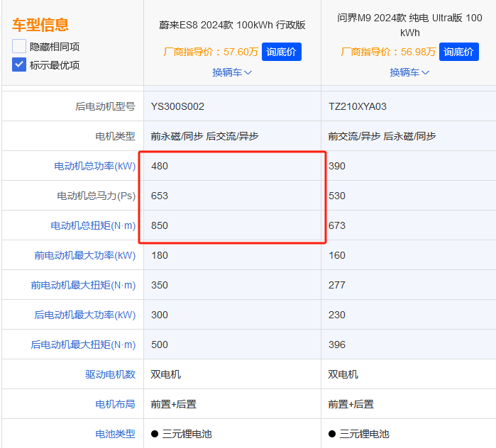
Task: Click the 电机类型 row label
Action: 115,136
